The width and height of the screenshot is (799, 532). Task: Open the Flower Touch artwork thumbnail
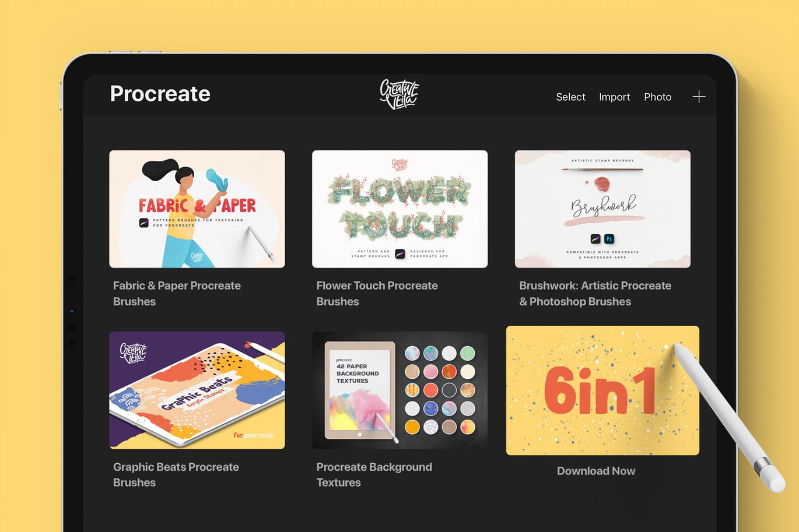(399, 209)
